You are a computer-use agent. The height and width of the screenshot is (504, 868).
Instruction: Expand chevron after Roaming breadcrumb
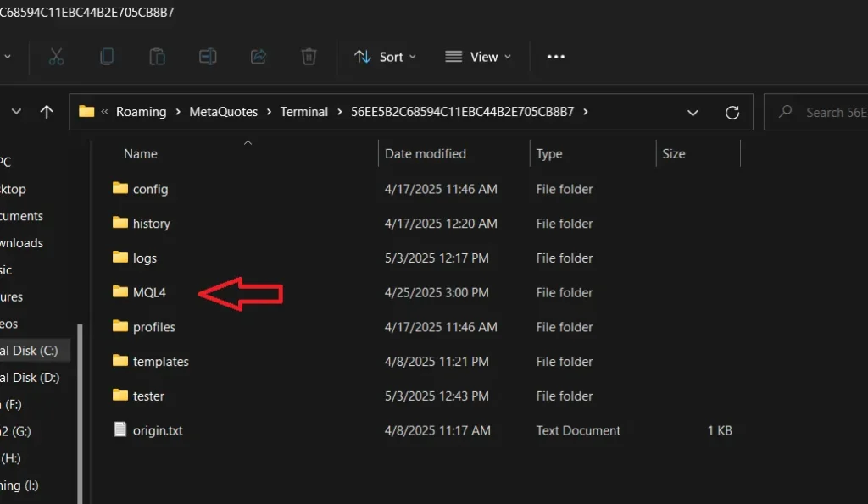(x=178, y=112)
